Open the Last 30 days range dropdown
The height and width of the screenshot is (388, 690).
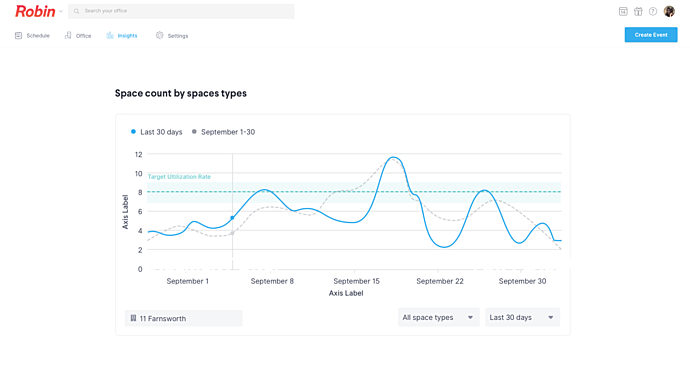click(x=522, y=317)
